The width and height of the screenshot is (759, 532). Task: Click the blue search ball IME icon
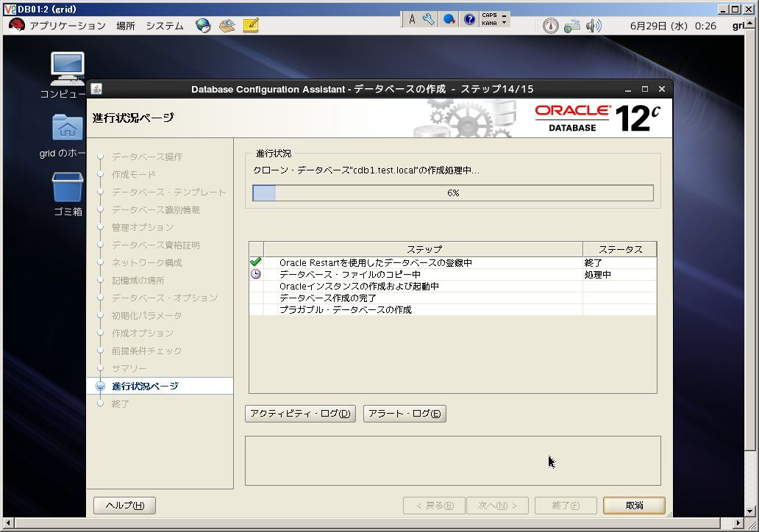pos(449,19)
